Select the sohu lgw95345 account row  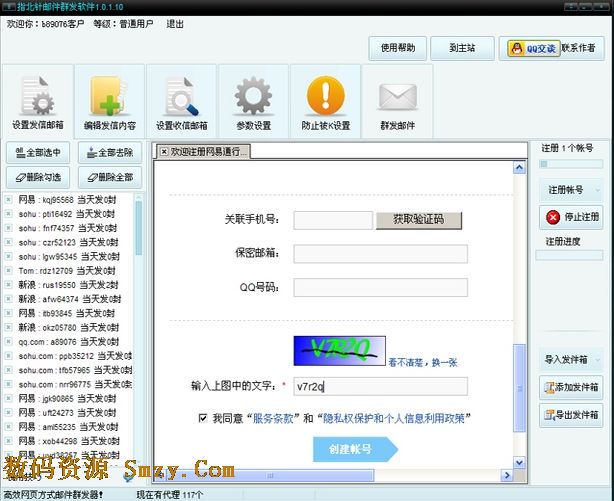pyautogui.click(x=69, y=257)
